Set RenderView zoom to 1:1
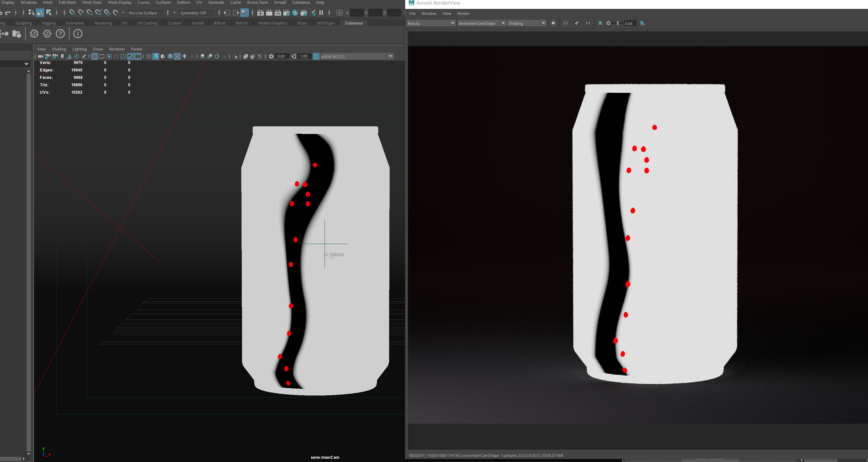 (x=588, y=23)
